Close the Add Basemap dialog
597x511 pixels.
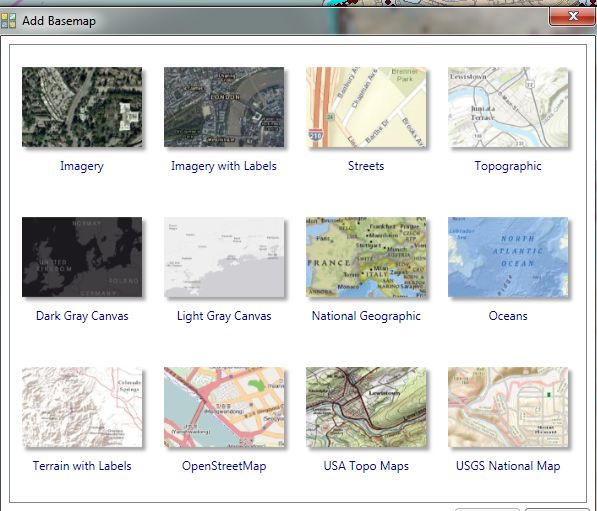pyautogui.click(x=573, y=16)
